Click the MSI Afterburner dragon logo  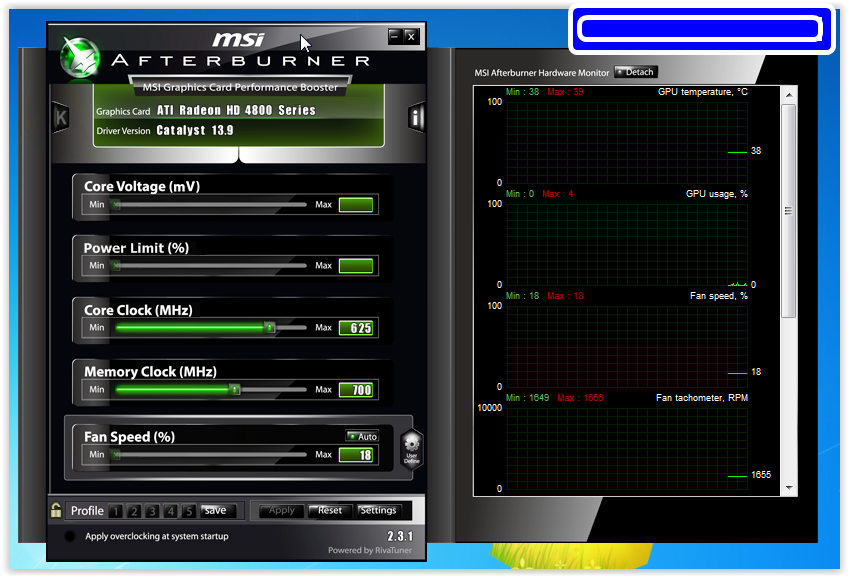point(80,57)
